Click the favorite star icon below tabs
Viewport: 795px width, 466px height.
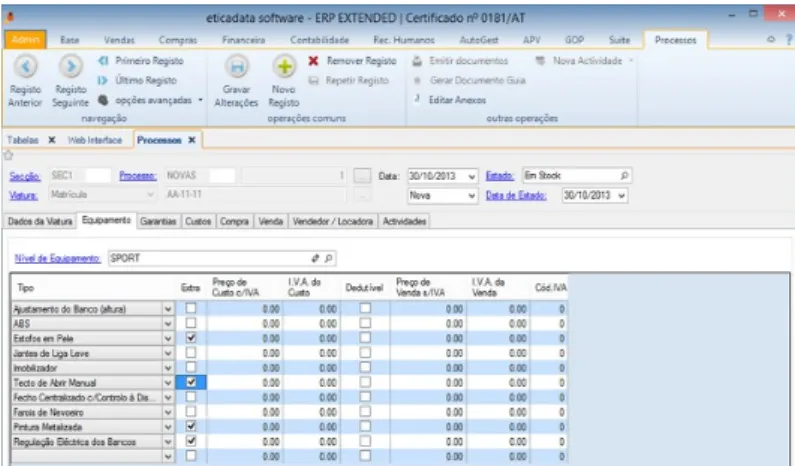(9, 155)
